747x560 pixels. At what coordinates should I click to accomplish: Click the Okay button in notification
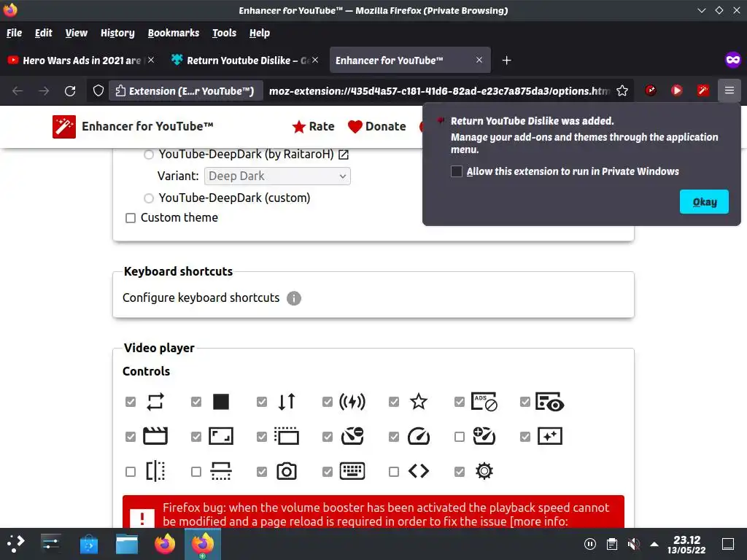(x=704, y=201)
